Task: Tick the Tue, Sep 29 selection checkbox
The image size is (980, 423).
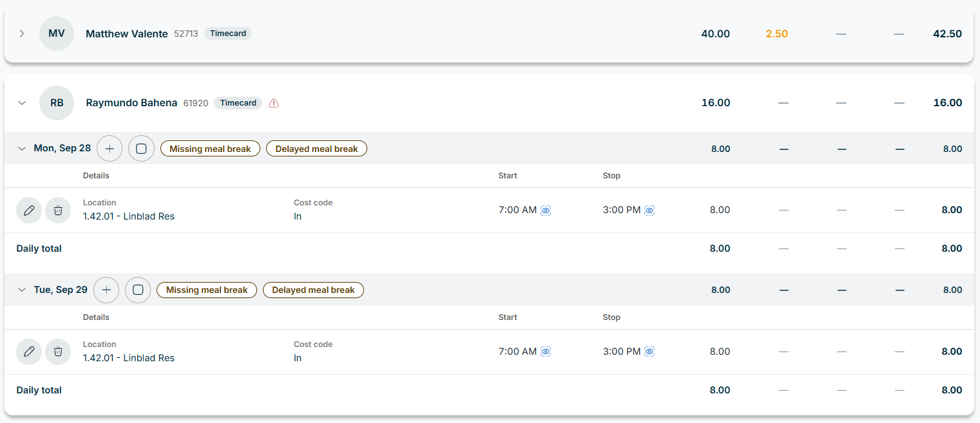Action: coord(138,290)
